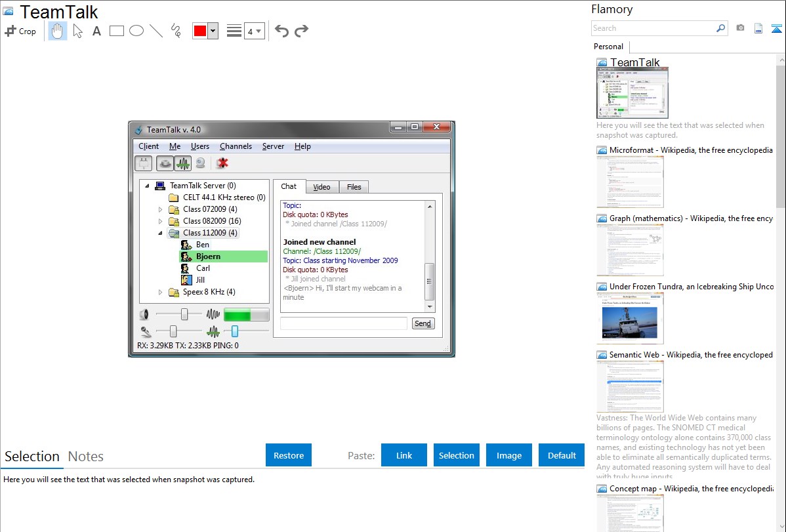786x532 pixels.
Task: Open the Concept map snapshot title
Action: coord(691,489)
